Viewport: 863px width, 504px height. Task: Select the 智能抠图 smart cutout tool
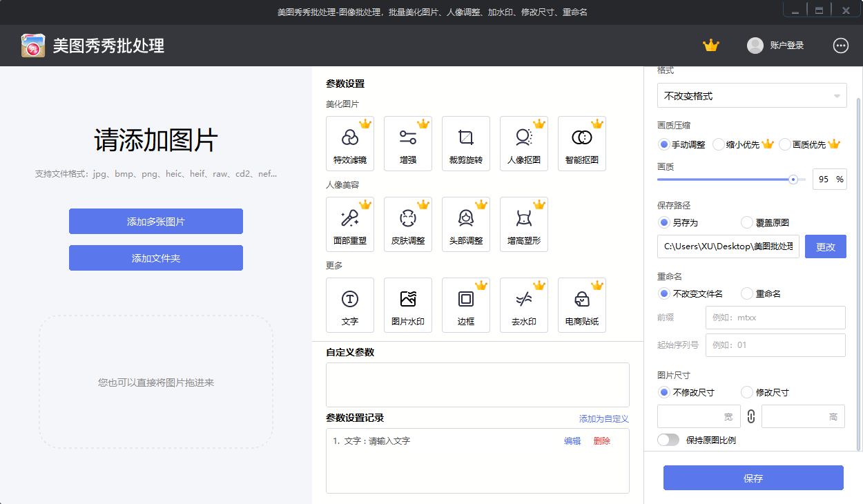coord(582,143)
